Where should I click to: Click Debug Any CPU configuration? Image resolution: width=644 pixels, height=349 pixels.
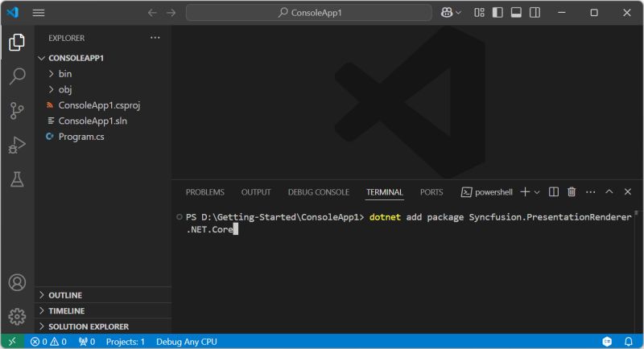pos(187,342)
